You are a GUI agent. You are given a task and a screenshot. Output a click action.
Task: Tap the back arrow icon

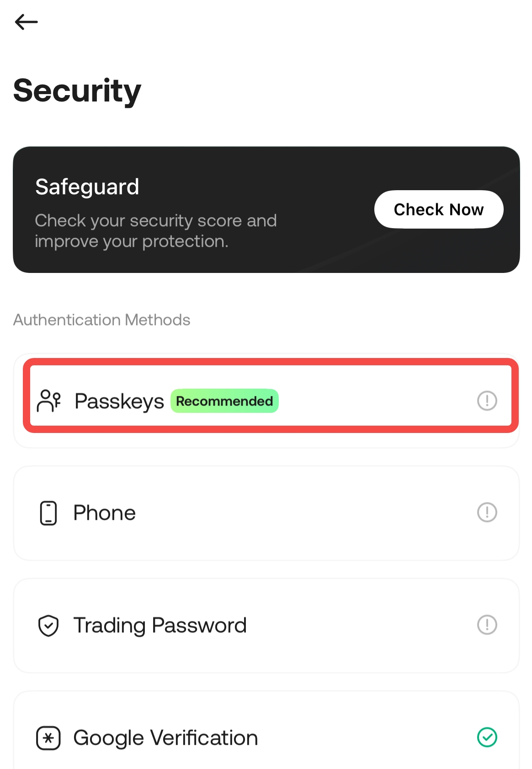(x=26, y=22)
